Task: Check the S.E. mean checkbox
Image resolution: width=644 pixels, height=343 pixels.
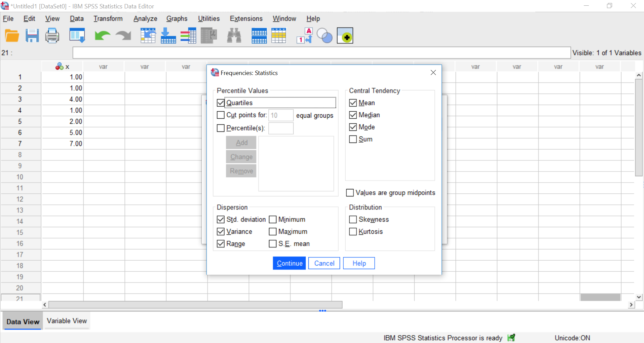Action: [273, 244]
